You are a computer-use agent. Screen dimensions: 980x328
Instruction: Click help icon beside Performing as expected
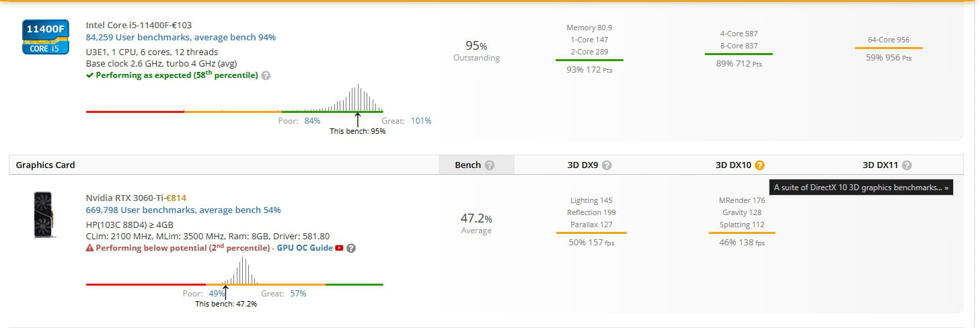pos(266,75)
